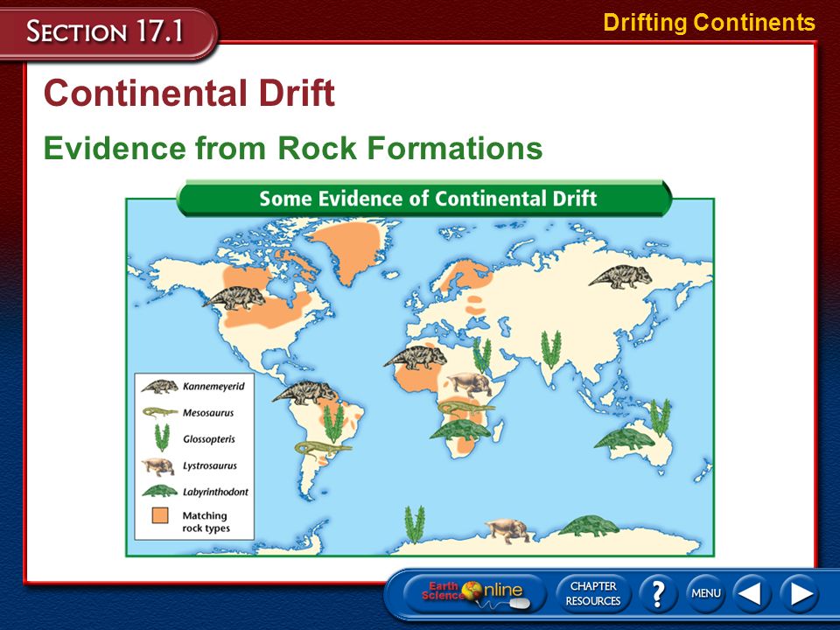840x630 pixels.
Task: Click the Mesosaurus on southern South America
Action: pos(323,448)
